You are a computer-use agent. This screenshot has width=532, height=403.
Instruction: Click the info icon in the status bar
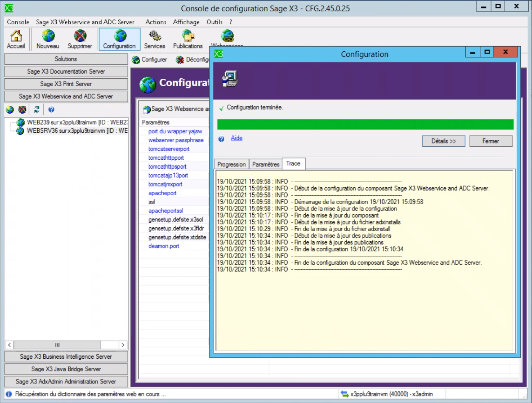tap(9, 394)
